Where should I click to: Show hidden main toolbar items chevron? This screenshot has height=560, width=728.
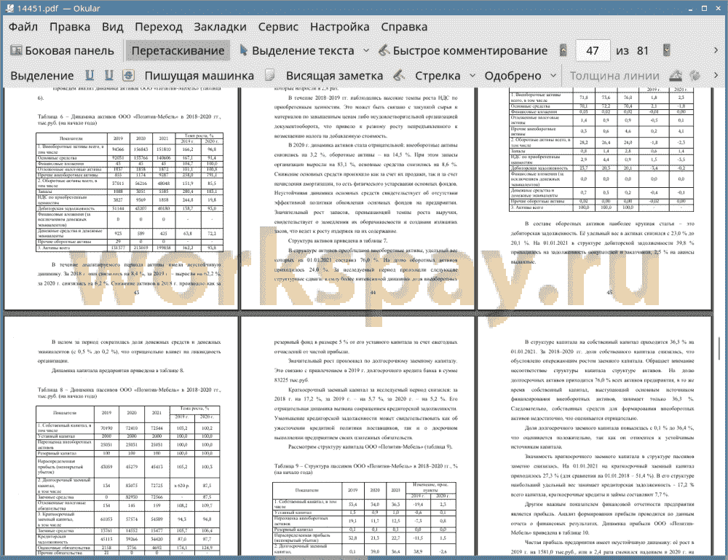pos(716,50)
